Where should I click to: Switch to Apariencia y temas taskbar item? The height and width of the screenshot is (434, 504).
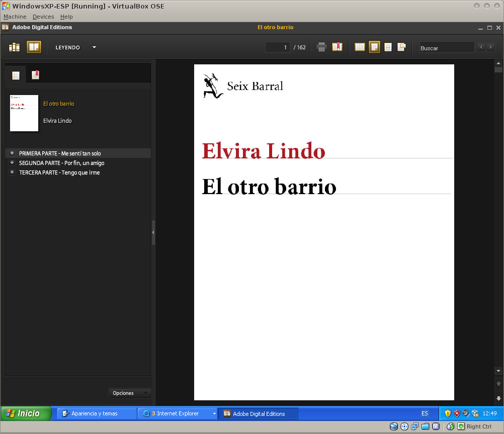(x=97, y=413)
